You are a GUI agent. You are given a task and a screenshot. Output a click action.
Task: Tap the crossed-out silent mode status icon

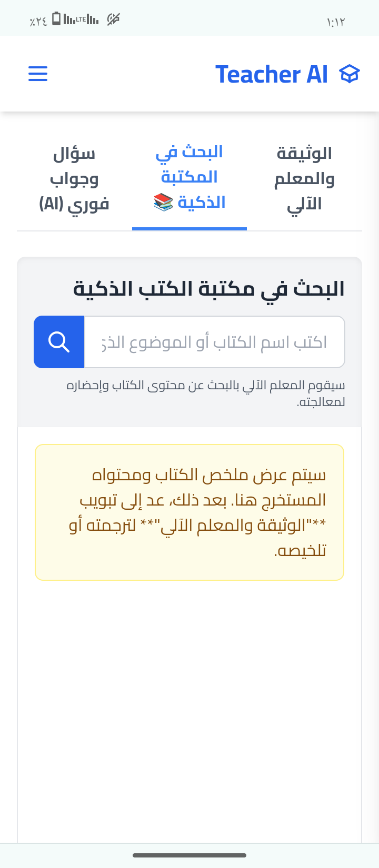click(113, 20)
